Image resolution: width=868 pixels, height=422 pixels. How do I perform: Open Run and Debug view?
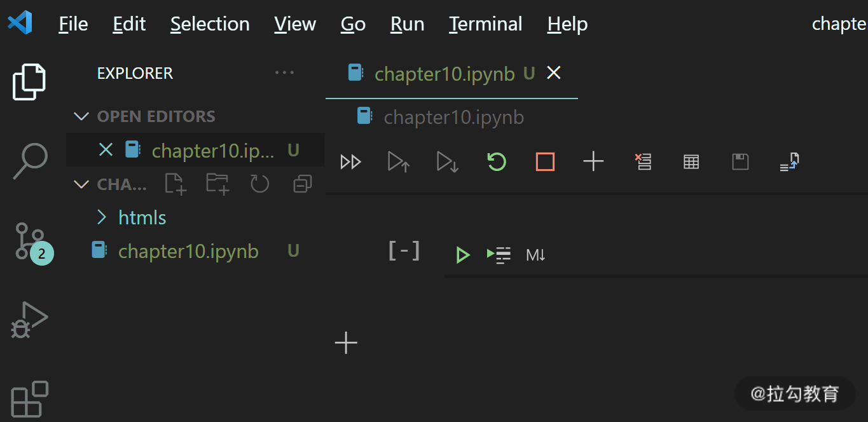(x=29, y=320)
